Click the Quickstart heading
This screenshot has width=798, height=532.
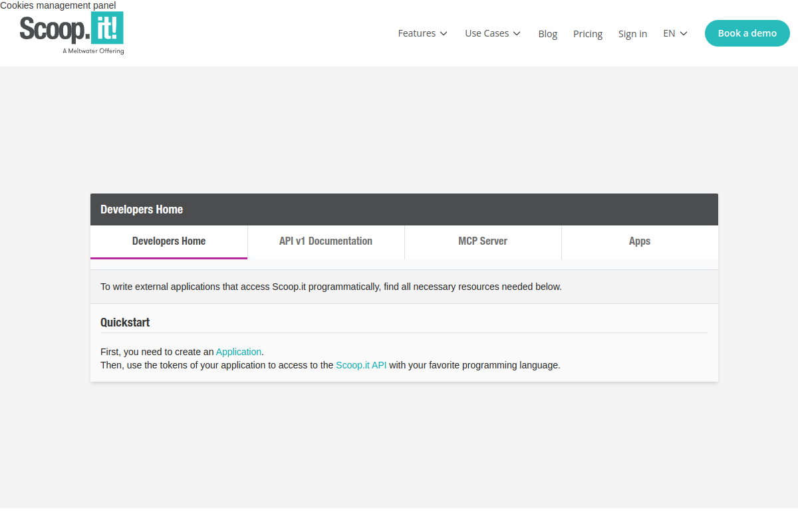125,323
